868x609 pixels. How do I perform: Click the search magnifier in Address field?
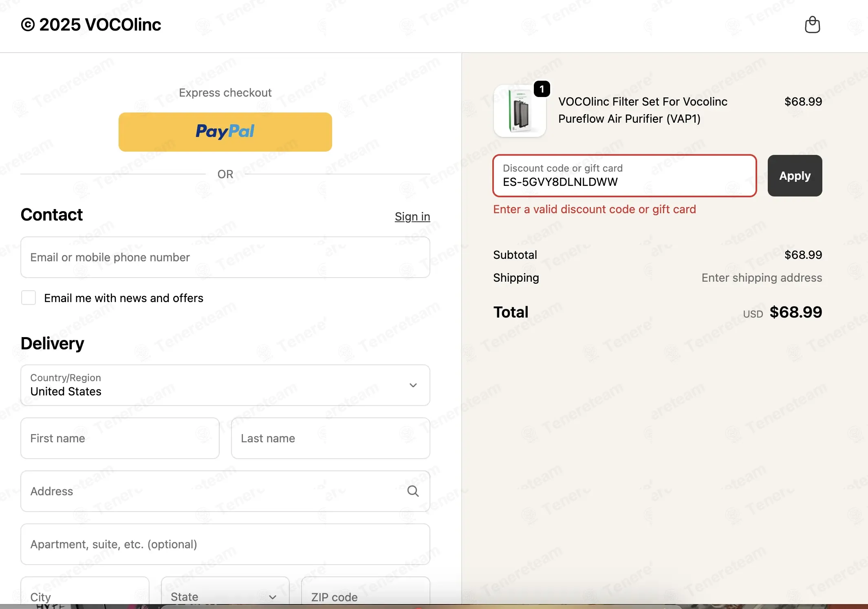tap(413, 491)
